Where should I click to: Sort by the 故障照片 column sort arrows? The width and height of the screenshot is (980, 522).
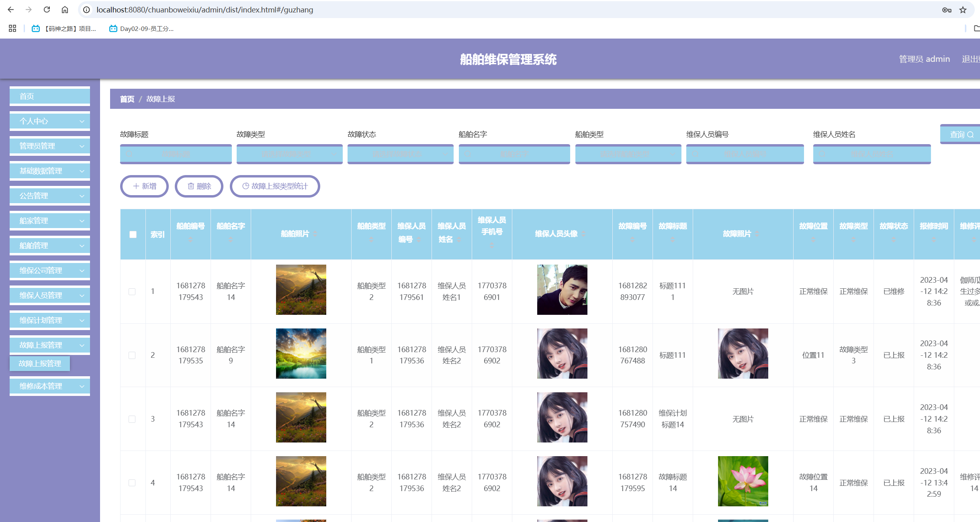(757, 234)
